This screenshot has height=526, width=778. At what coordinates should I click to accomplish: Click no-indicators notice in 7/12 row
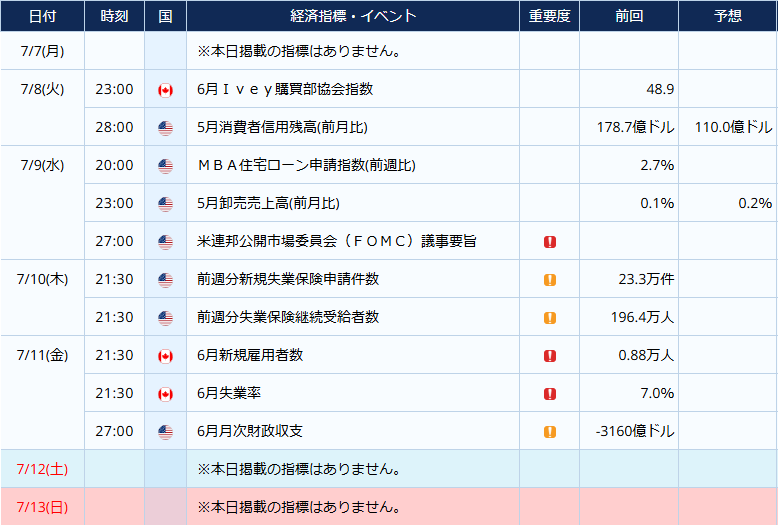click(299, 469)
